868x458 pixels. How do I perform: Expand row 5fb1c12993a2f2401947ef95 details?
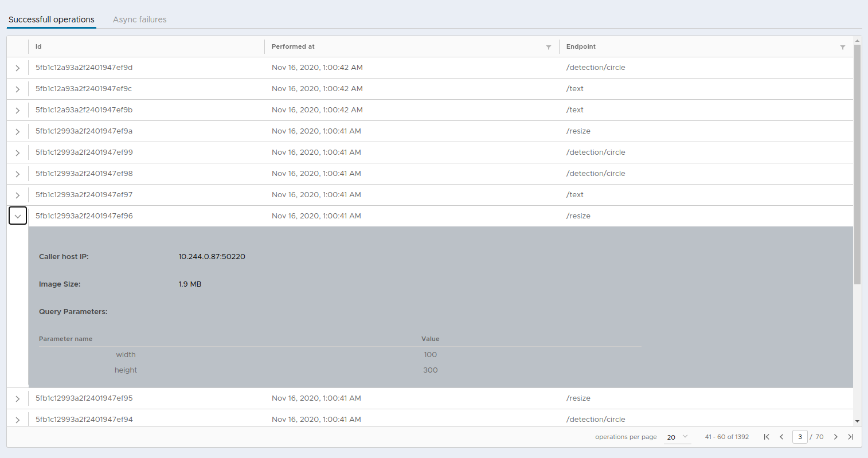click(18, 398)
